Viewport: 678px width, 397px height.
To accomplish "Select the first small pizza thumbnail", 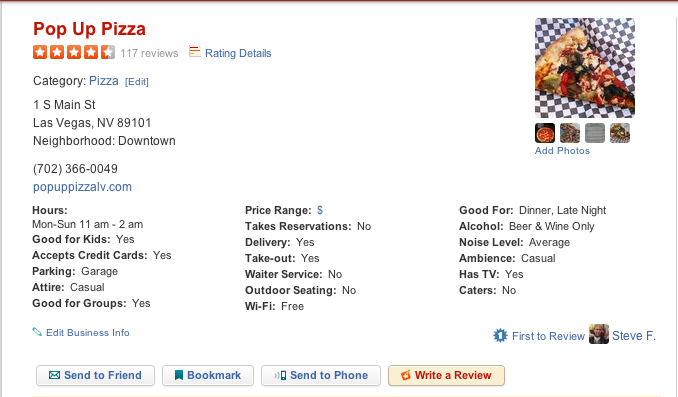I will (x=545, y=133).
